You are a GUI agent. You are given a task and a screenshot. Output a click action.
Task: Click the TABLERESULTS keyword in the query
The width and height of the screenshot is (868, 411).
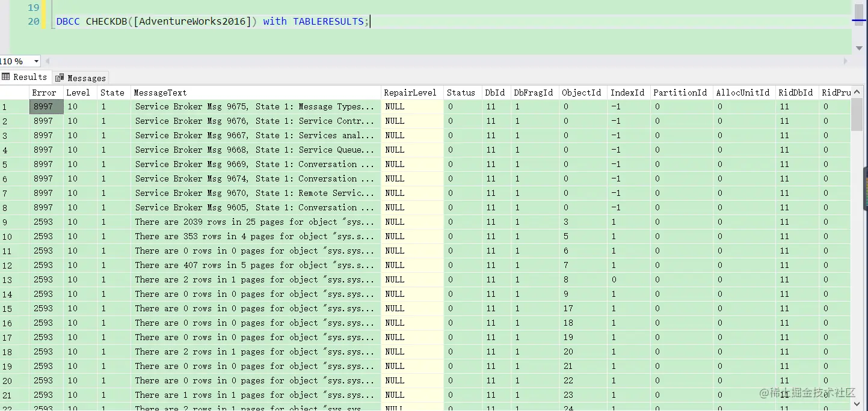click(328, 22)
